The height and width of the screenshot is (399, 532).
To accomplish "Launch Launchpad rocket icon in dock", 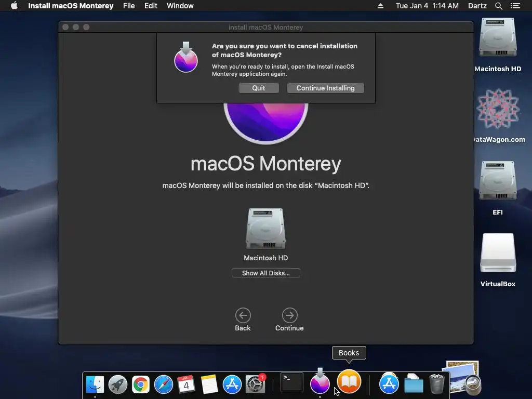I will point(118,384).
